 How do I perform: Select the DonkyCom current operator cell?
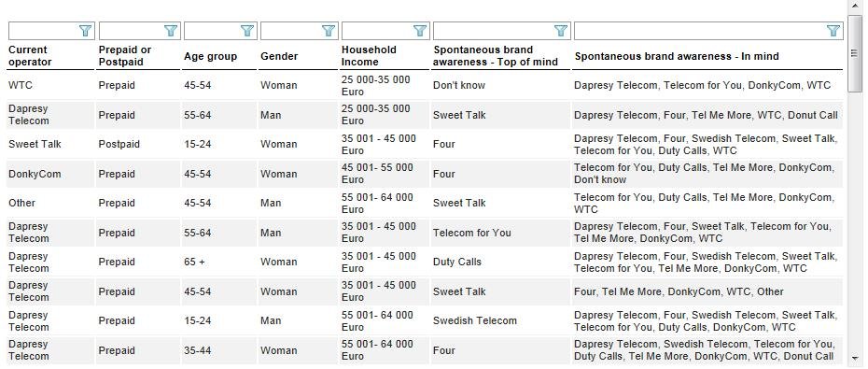tap(35, 174)
